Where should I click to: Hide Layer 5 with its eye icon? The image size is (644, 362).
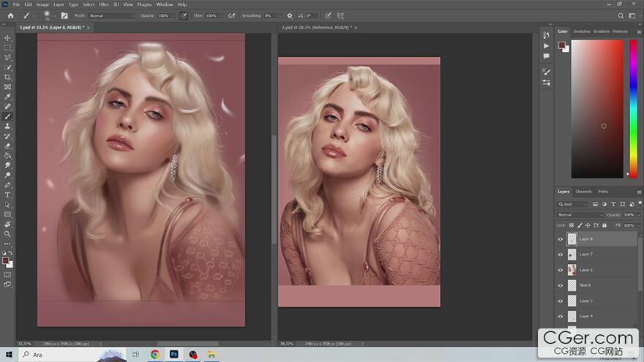pyautogui.click(x=561, y=301)
